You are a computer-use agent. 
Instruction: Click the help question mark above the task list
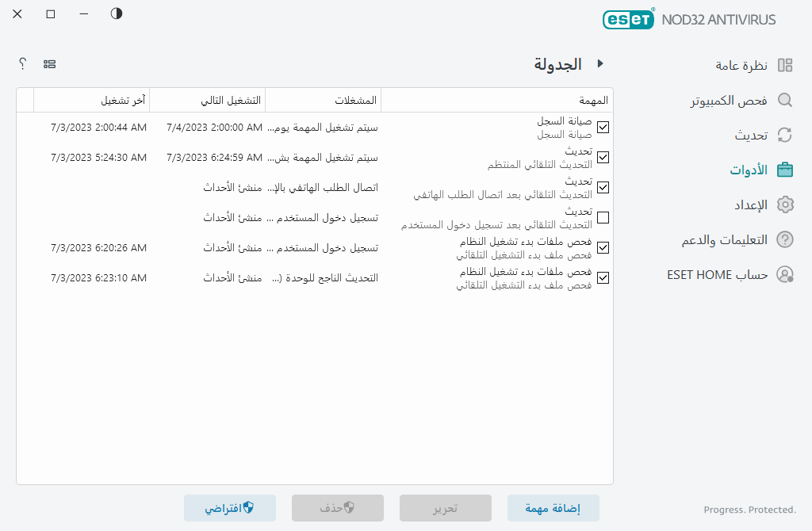pyautogui.click(x=22, y=63)
